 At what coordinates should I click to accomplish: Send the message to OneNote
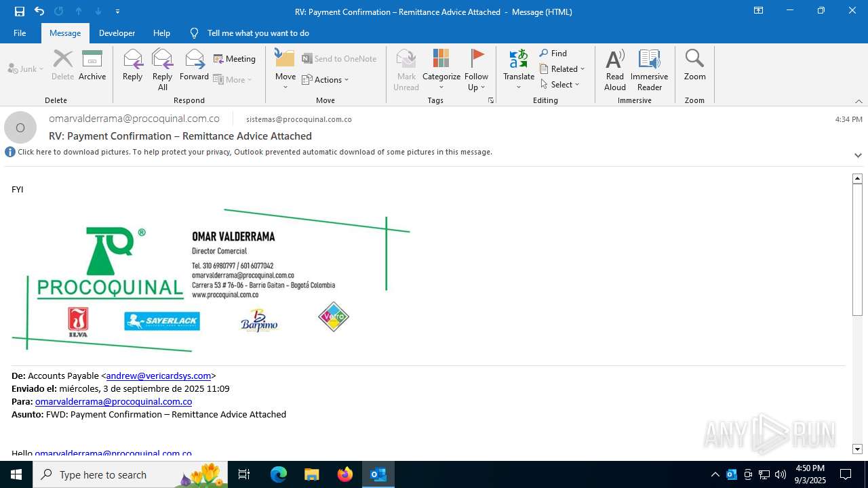[339, 59]
